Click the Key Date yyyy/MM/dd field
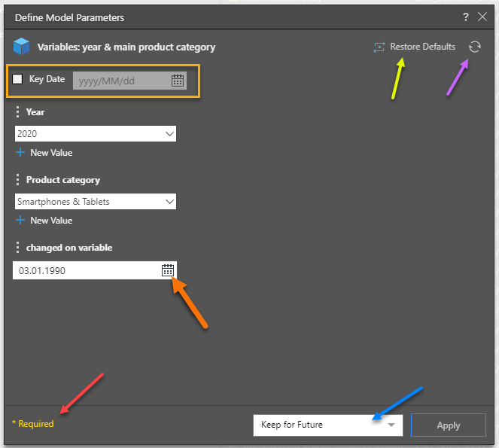The height and width of the screenshot is (448, 499). click(120, 81)
